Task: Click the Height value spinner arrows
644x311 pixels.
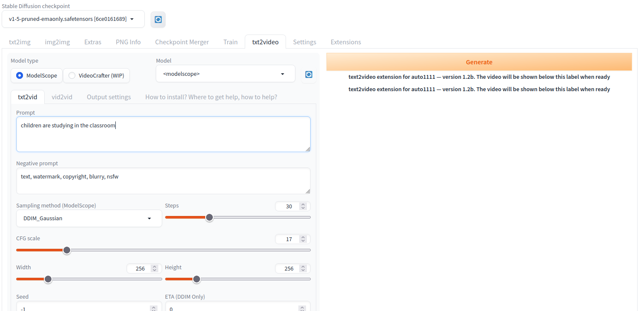Action: pos(303,268)
